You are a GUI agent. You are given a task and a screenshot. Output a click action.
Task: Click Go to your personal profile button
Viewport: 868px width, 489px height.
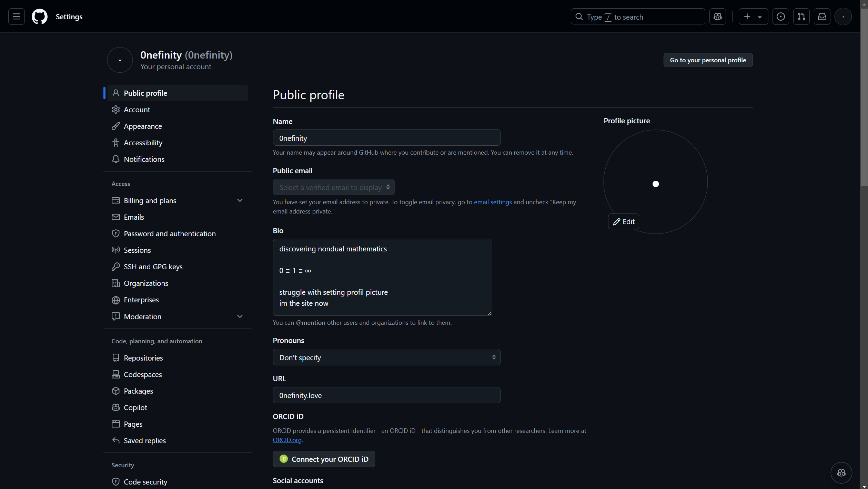point(708,60)
